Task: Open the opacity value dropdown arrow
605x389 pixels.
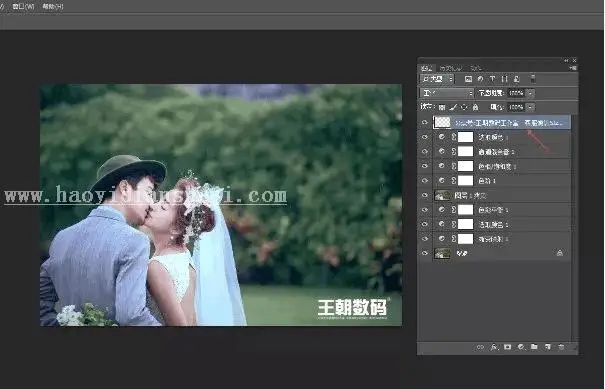Action: coord(531,93)
